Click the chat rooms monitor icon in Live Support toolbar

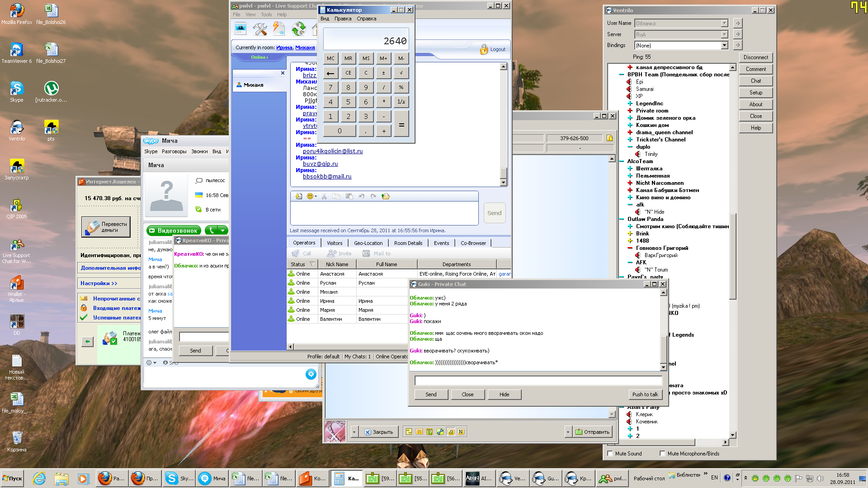coord(241,29)
